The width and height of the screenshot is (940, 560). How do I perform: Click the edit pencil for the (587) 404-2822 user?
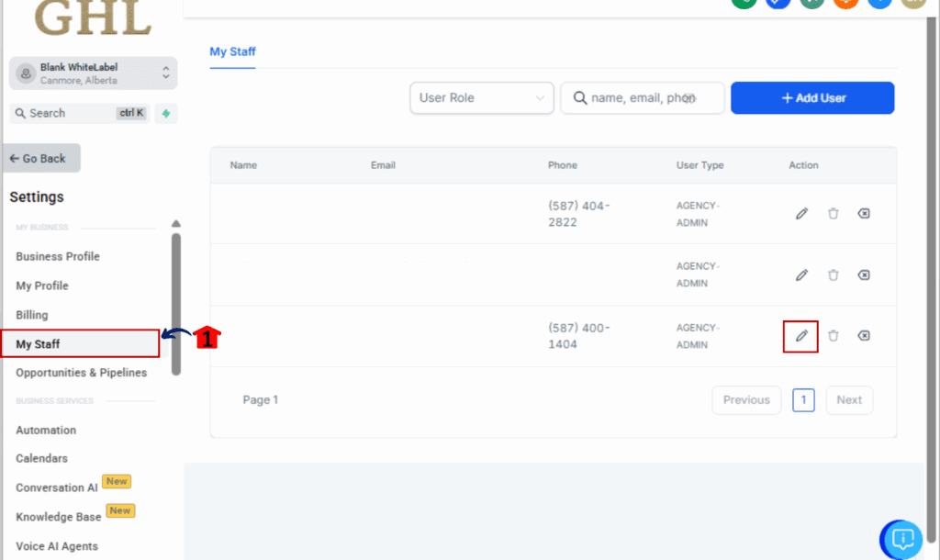(801, 214)
